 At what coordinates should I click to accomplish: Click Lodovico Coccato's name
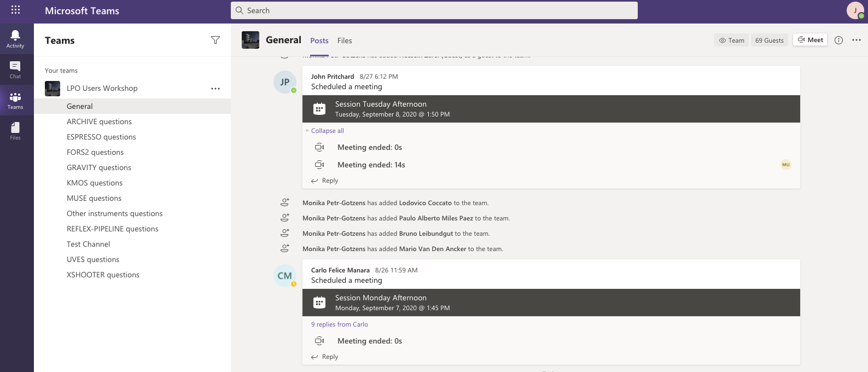tap(426, 203)
